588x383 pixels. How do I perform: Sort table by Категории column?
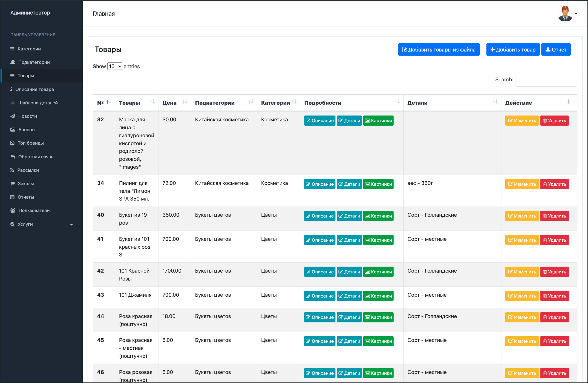coord(278,103)
